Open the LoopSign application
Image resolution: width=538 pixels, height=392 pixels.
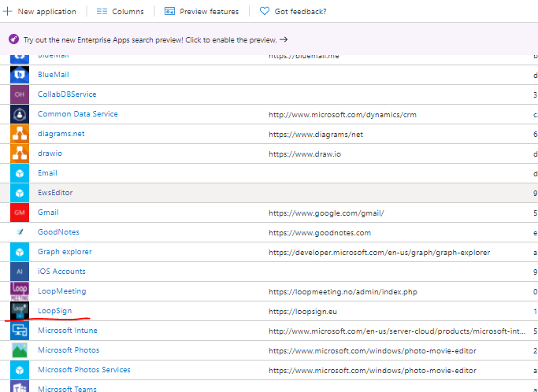click(54, 310)
